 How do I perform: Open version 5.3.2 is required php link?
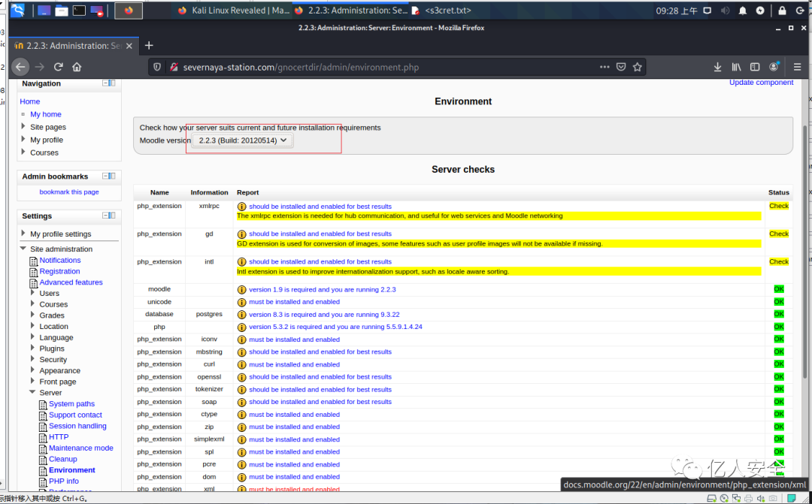click(x=335, y=327)
